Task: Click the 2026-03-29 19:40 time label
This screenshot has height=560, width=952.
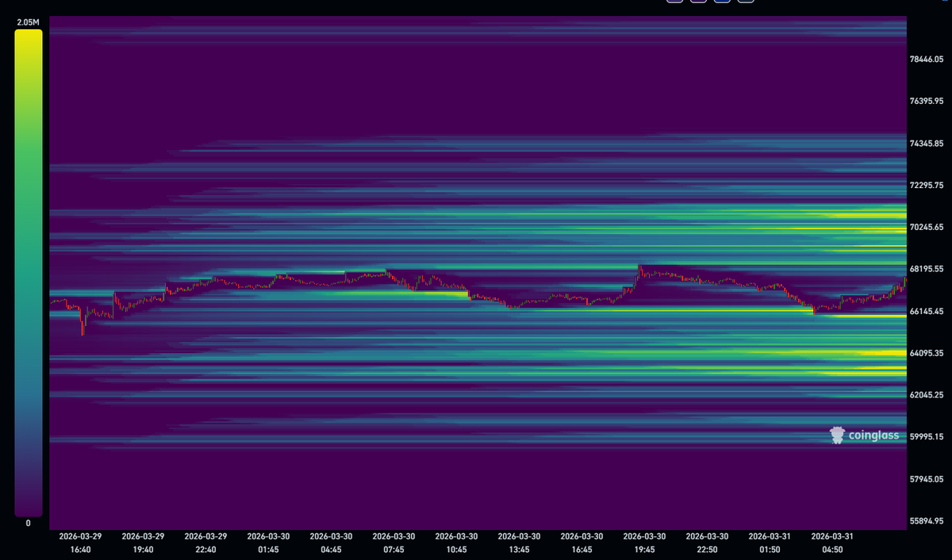Action: [143, 543]
